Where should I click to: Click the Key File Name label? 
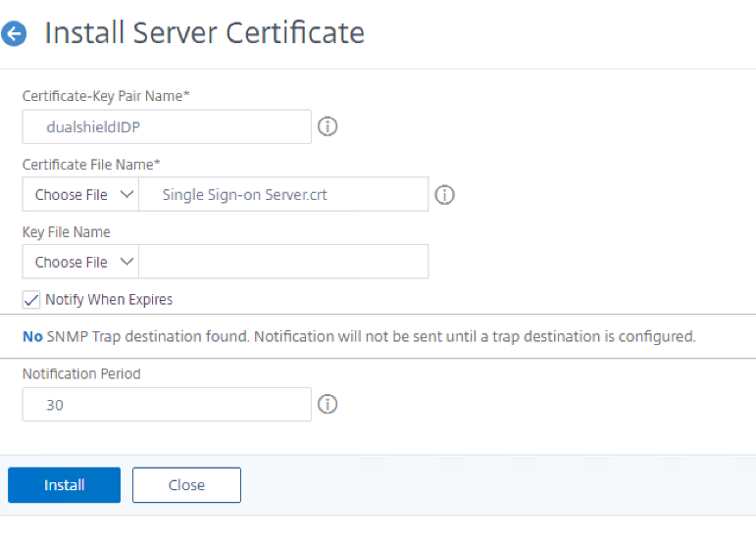[66, 232]
